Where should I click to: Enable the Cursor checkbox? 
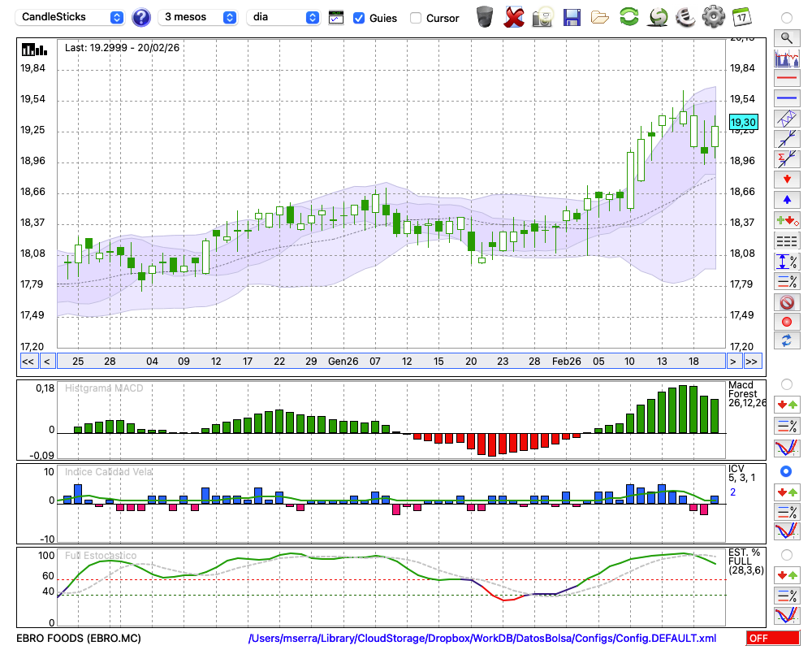tap(416, 18)
